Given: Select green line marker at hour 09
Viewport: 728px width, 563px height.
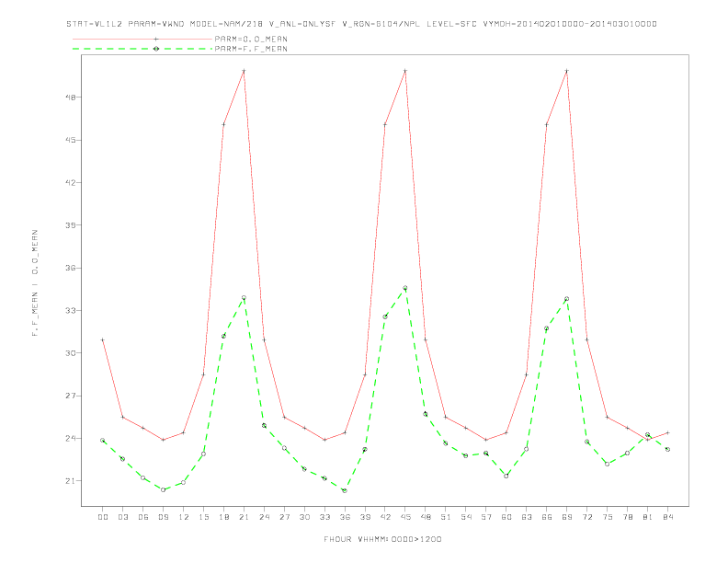Looking at the screenshot, I should click(x=163, y=489).
